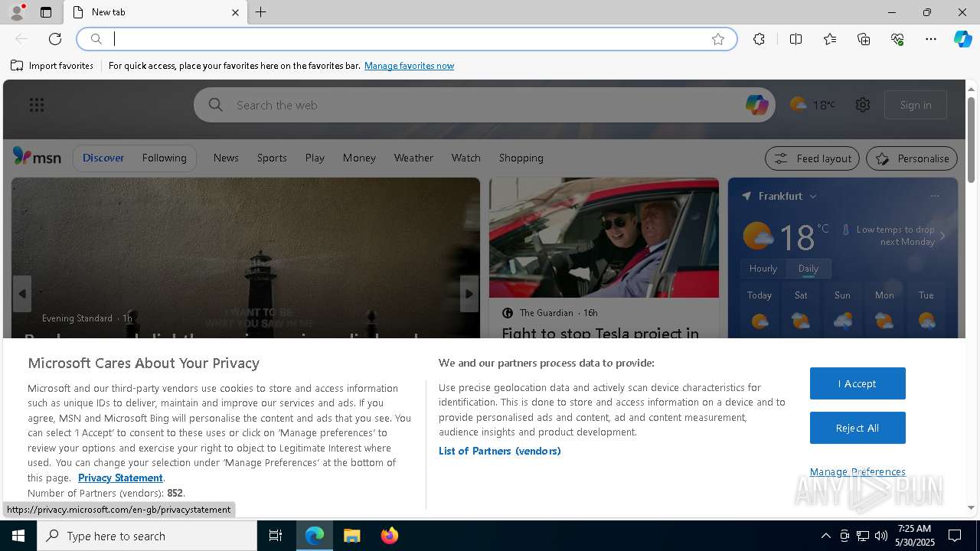
Task: Click the Sign in button
Action: tap(916, 105)
